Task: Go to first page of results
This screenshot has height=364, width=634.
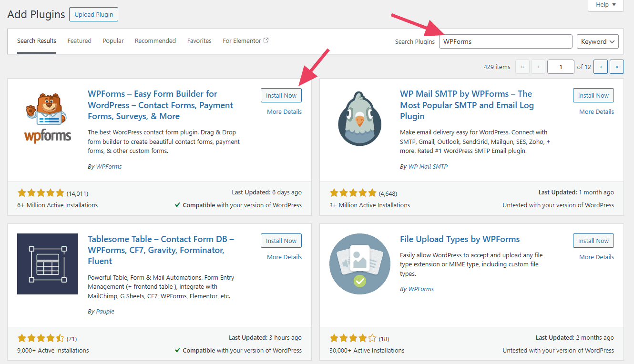Action: click(522, 67)
